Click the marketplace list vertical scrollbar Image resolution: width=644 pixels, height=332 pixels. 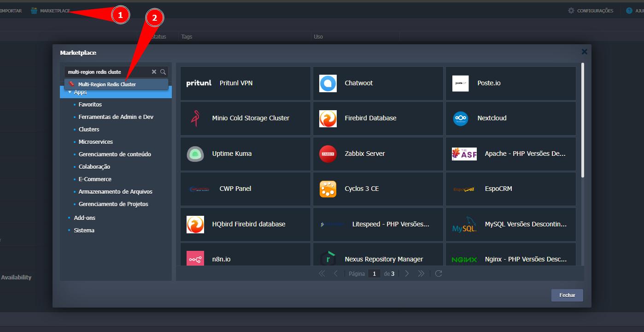point(583,120)
